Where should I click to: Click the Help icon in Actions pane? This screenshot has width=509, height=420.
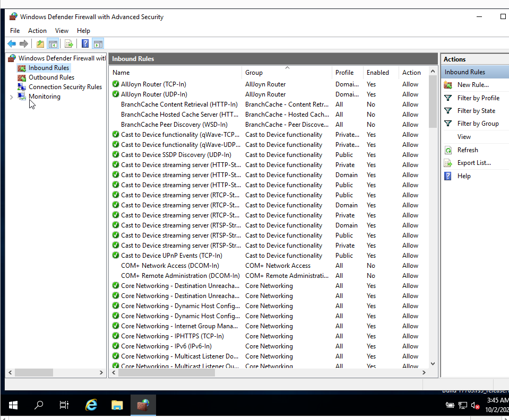point(448,176)
